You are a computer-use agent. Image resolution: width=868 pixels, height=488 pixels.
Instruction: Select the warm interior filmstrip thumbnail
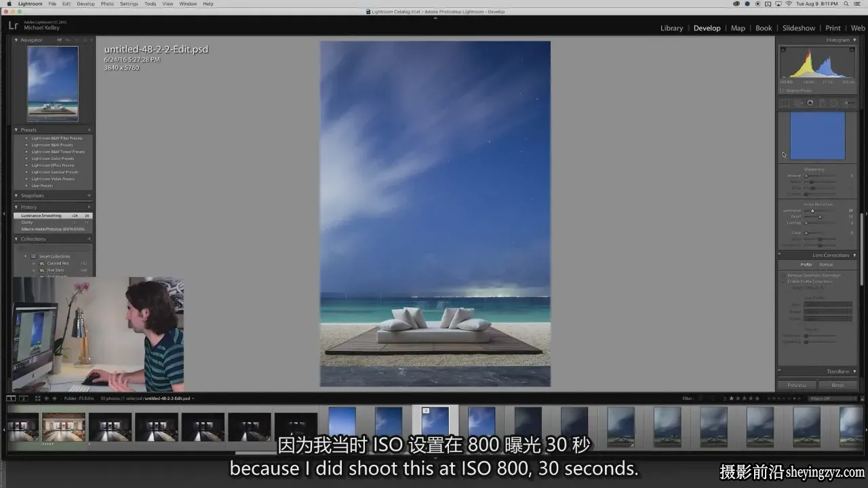[64, 427]
